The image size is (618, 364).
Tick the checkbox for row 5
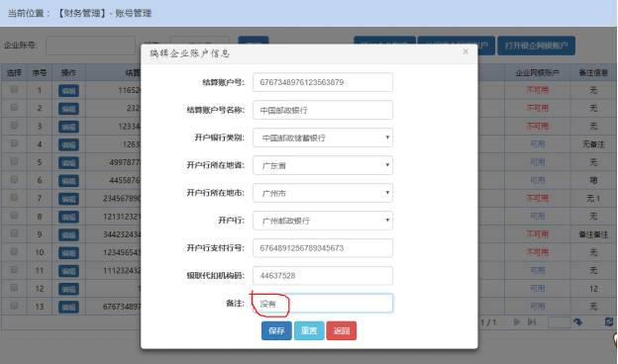[x=14, y=161]
